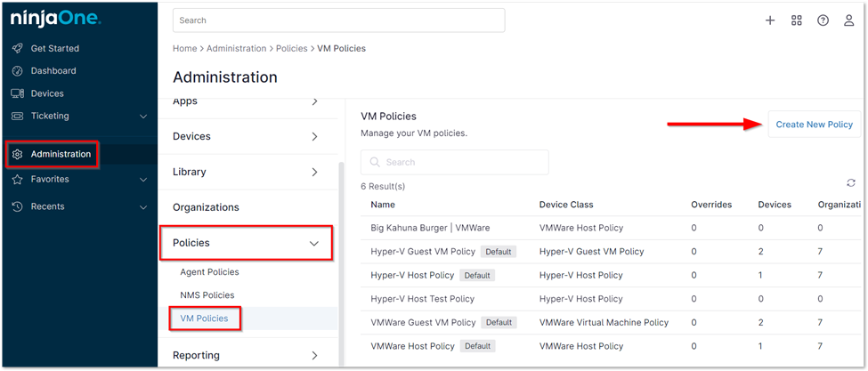Image resolution: width=868 pixels, height=371 pixels.
Task: Open the help question mark icon
Action: coord(823,20)
